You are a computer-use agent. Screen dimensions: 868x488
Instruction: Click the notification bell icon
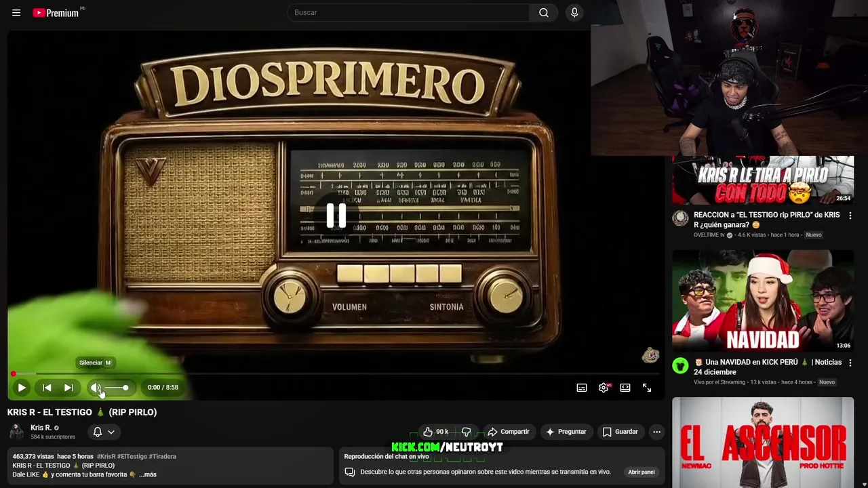pos(98,432)
